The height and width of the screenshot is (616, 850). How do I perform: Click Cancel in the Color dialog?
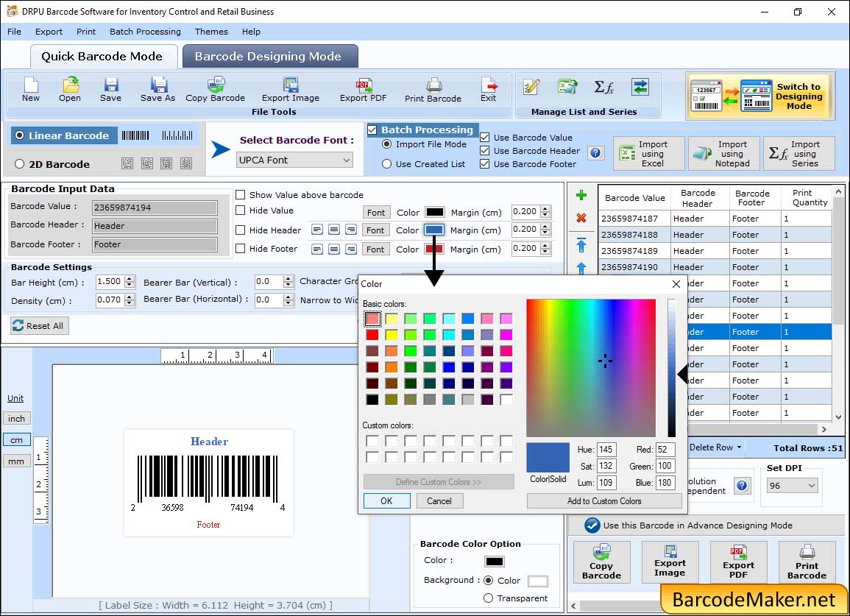(439, 501)
